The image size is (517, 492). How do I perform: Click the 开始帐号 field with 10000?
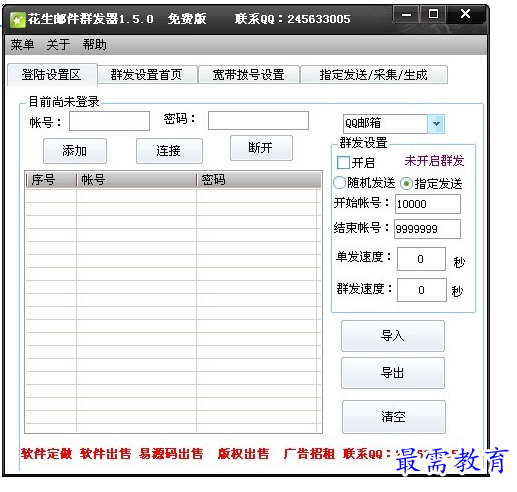[x=428, y=204]
